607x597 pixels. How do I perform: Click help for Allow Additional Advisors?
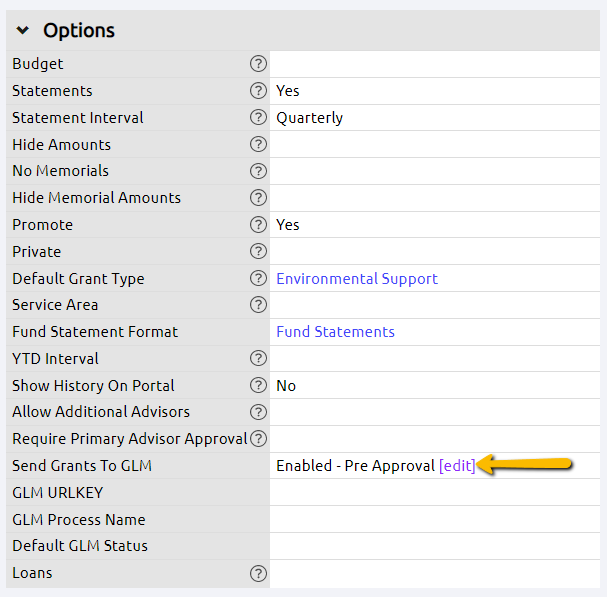pyautogui.click(x=258, y=412)
